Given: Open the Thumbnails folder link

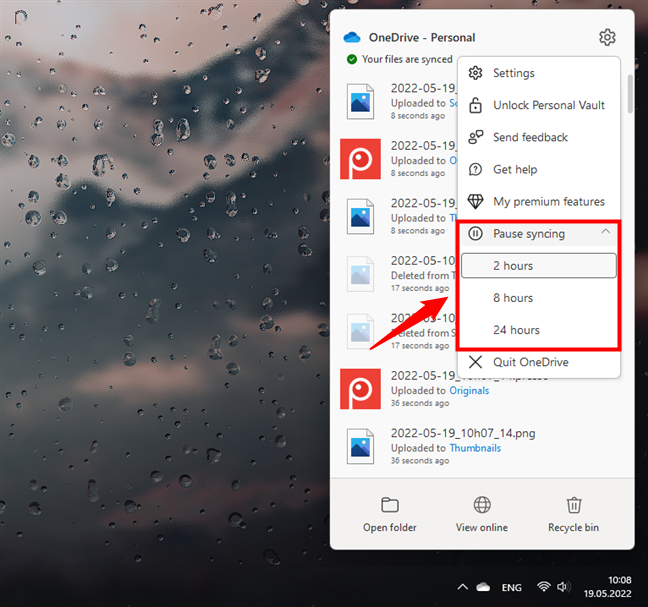Looking at the screenshot, I should point(475,448).
